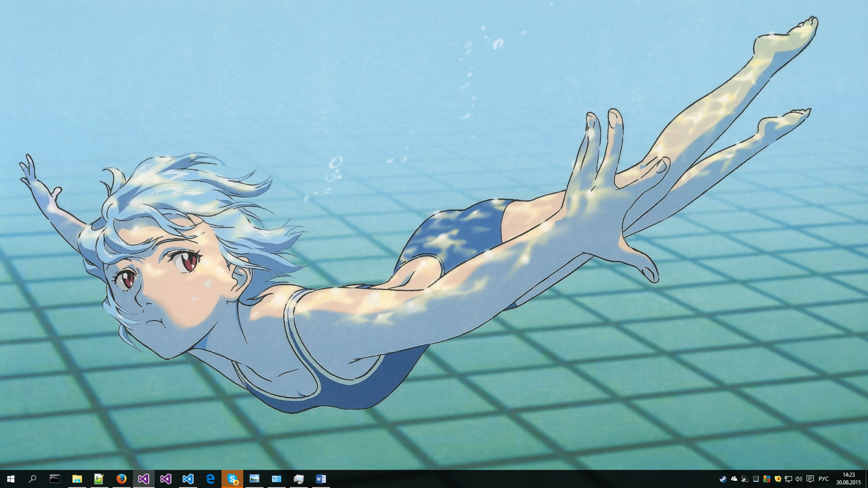Launch Microsoft Edge from the taskbar
The image size is (868, 488).
click(x=210, y=479)
